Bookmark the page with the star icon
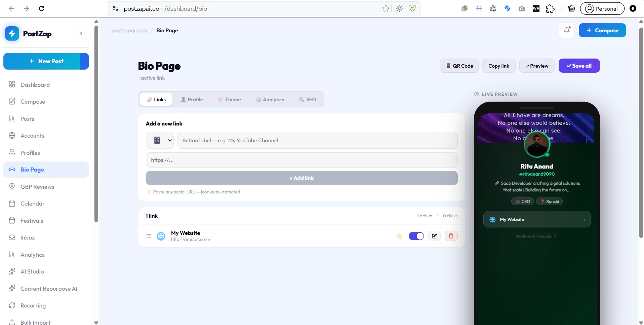The height and width of the screenshot is (325, 644). click(x=386, y=9)
